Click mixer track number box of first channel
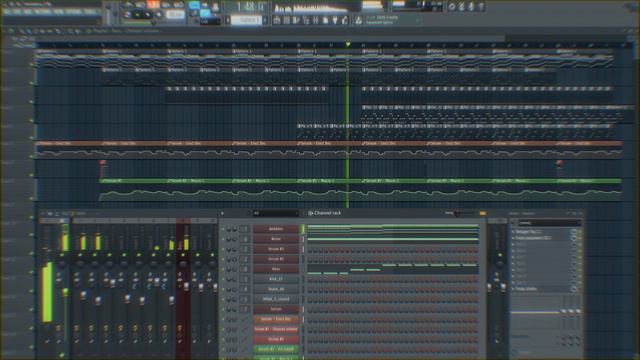Screen dimensions: 640x360 [244, 229]
